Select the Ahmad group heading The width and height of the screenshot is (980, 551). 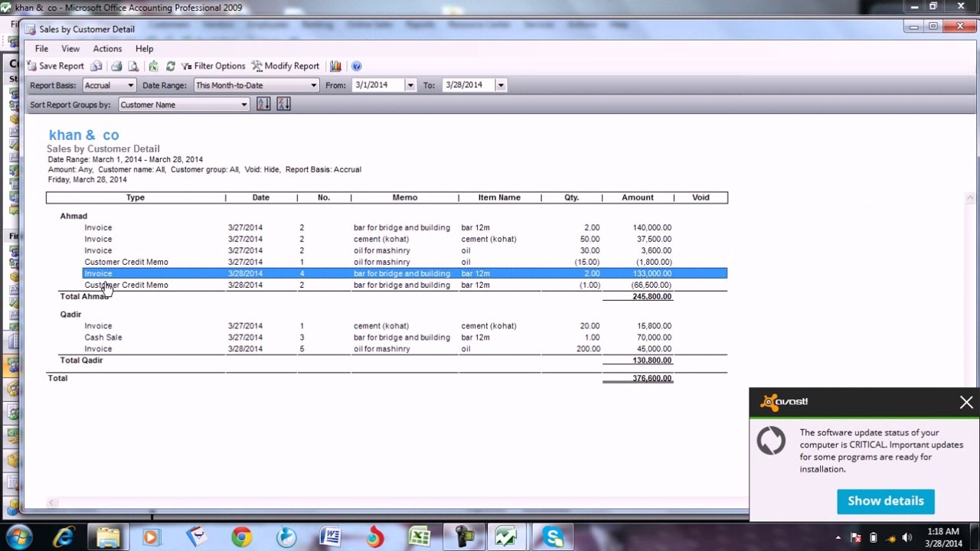73,216
